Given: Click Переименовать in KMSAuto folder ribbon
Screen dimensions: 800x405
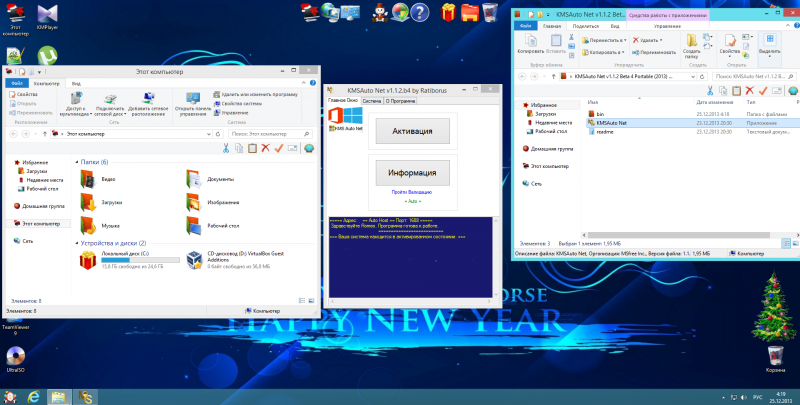Looking at the screenshot, I should (x=654, y=53).
